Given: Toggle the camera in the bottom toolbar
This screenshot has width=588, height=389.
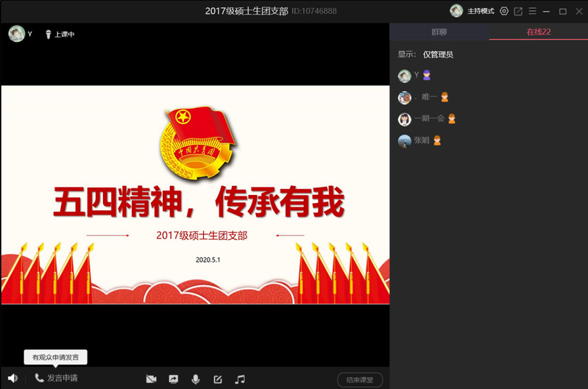Looking at the screenshot, I should [152, 379].
